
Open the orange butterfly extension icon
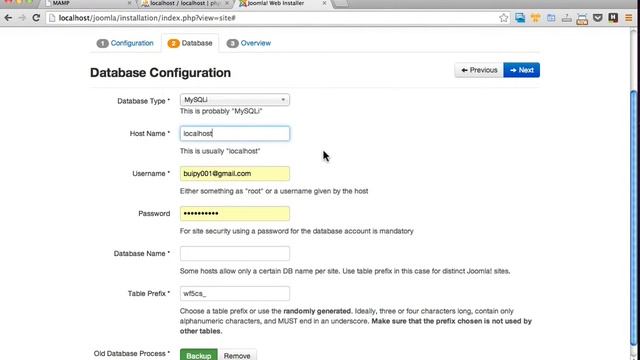(x=536, y=18)
